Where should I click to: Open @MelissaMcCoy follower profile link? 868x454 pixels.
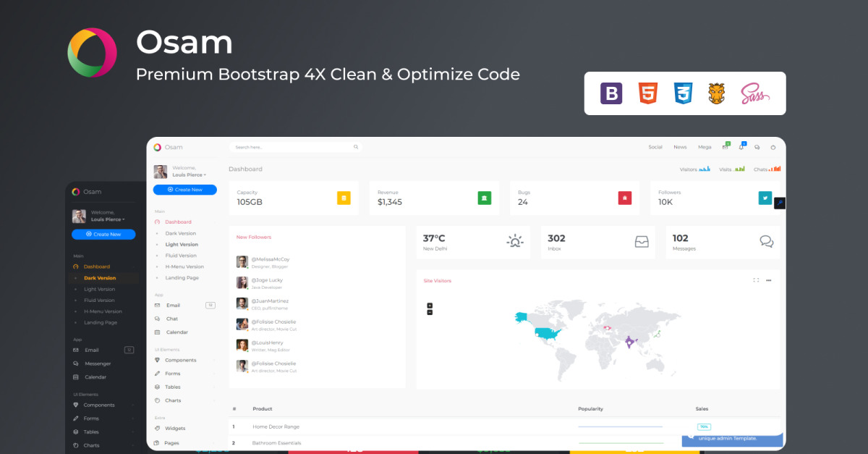pos(270,259)
